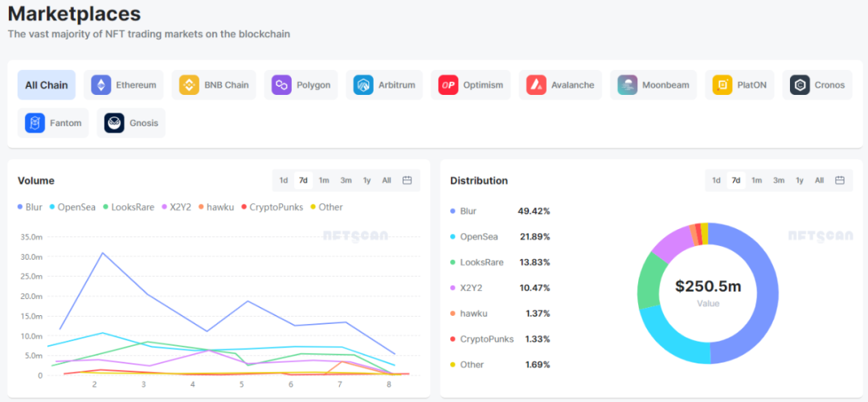Click the Marketplaces page heading
Screen dimensions: 868x402
point(74,12)
